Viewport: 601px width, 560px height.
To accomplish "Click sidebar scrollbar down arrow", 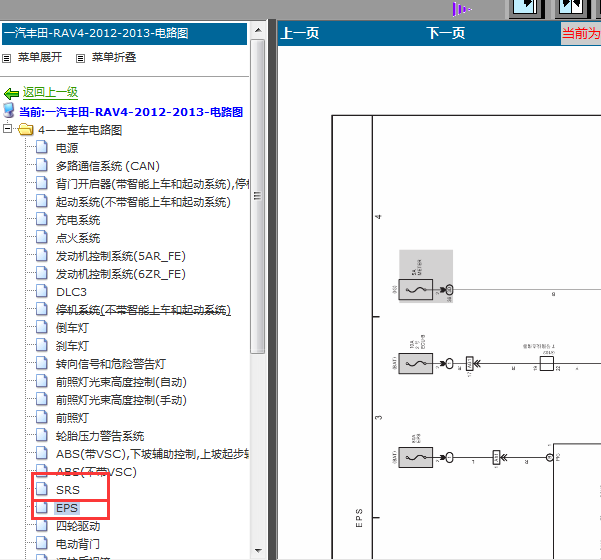I will click(x=258, y=551).
